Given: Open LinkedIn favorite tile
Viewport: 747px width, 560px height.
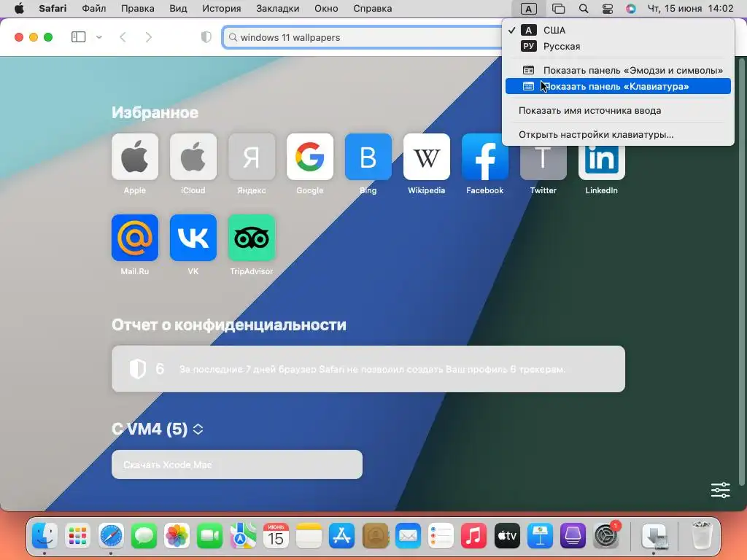Looking at the screenshot, I should pyautogui.click(x=602, y=163).
